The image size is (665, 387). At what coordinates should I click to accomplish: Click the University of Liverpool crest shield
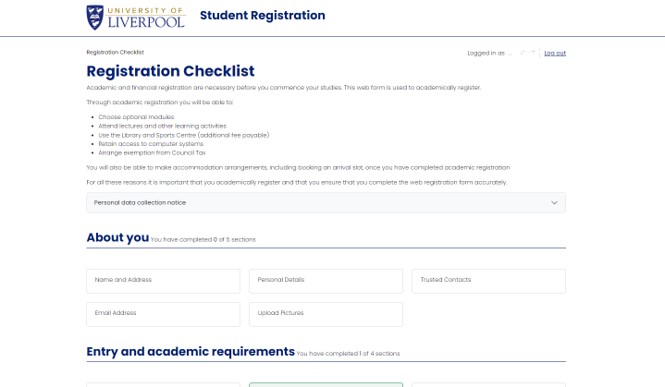coord(95,17)
